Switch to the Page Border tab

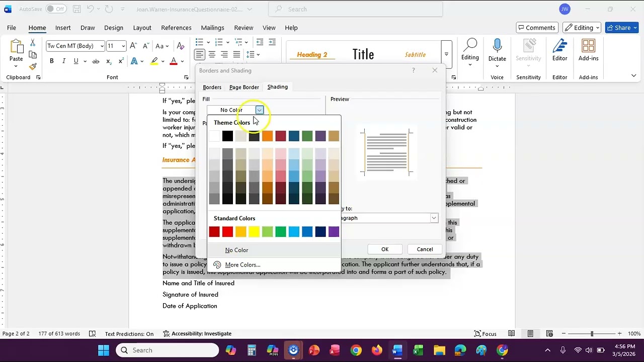(244, 87)
